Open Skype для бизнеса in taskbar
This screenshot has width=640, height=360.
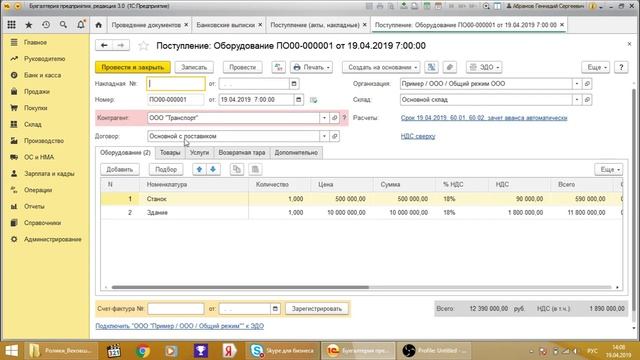tap(283, 351)
